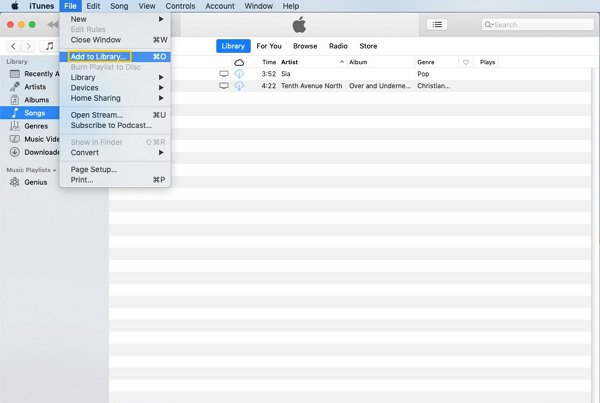Select Songs in the sidebar

29,113
